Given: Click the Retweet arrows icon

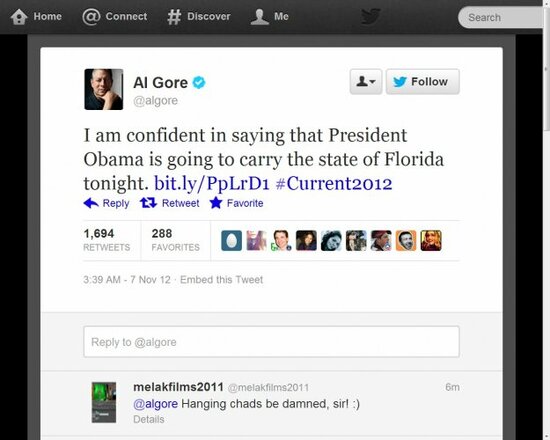Looking at the screenshot, I should point(148,203).
